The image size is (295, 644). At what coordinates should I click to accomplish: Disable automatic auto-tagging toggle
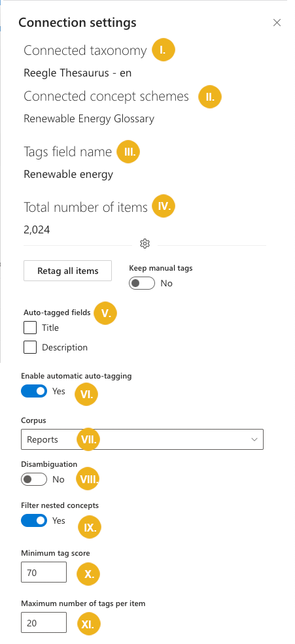(x=34, y=392)
